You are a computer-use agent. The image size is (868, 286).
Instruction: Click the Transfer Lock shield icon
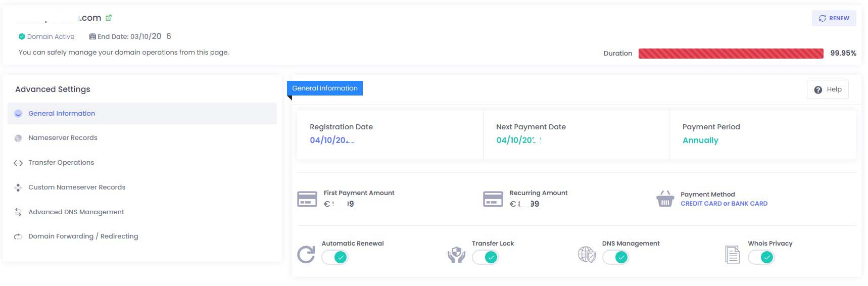(456, 255)
